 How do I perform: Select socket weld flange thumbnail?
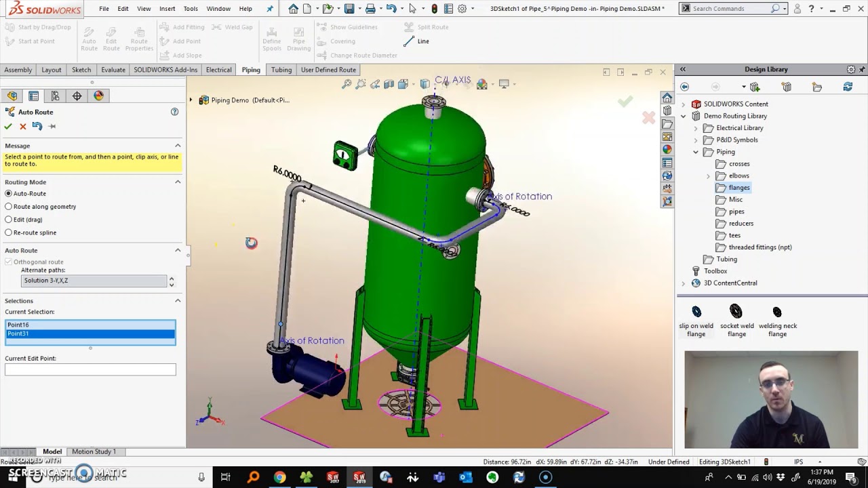pyautogui.click(x=736, y=321)
